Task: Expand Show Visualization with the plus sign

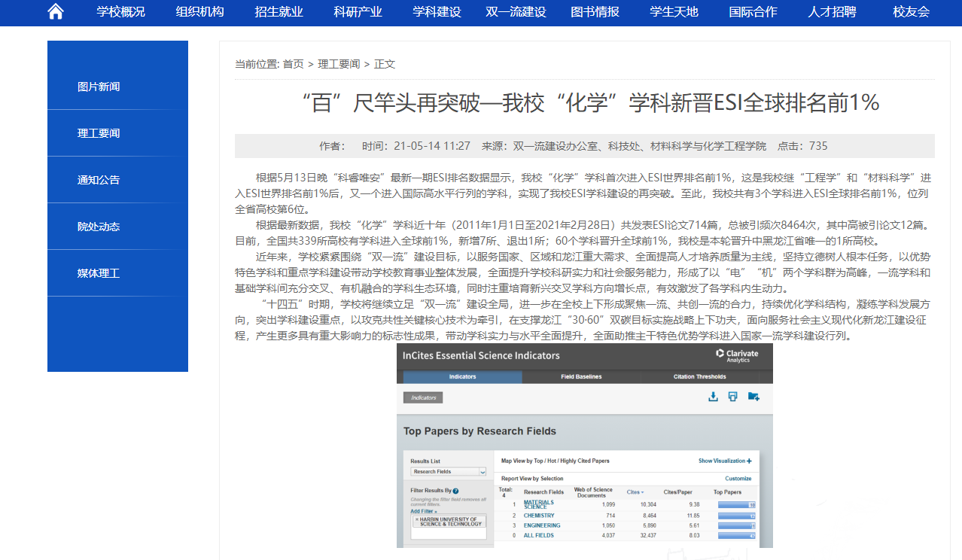Action: 750,461
